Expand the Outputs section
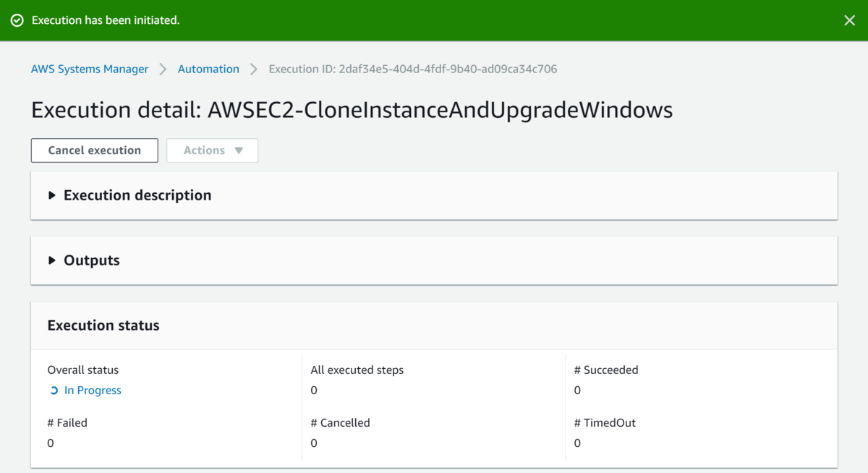 434,260
